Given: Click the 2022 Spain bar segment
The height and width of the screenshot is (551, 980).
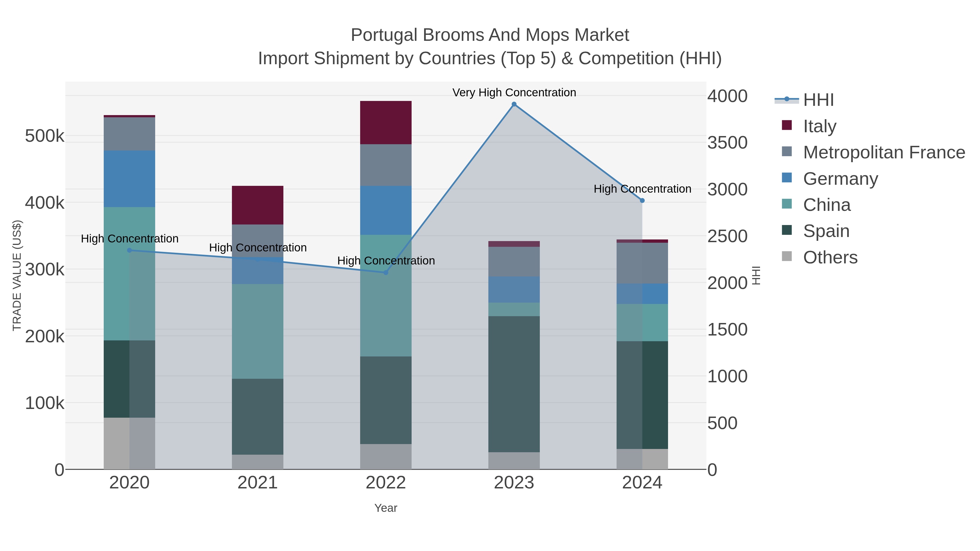Looking at the screenshot, I should tap(386, 400).
